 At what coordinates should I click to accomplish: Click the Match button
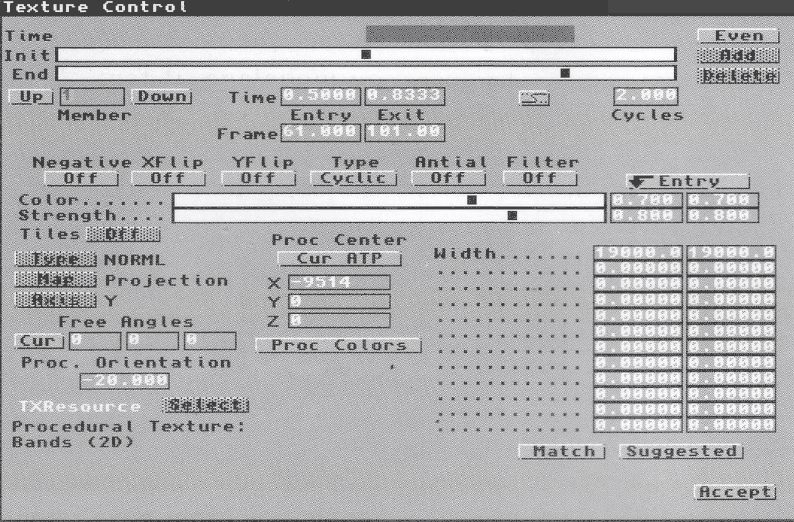point(562,452)
